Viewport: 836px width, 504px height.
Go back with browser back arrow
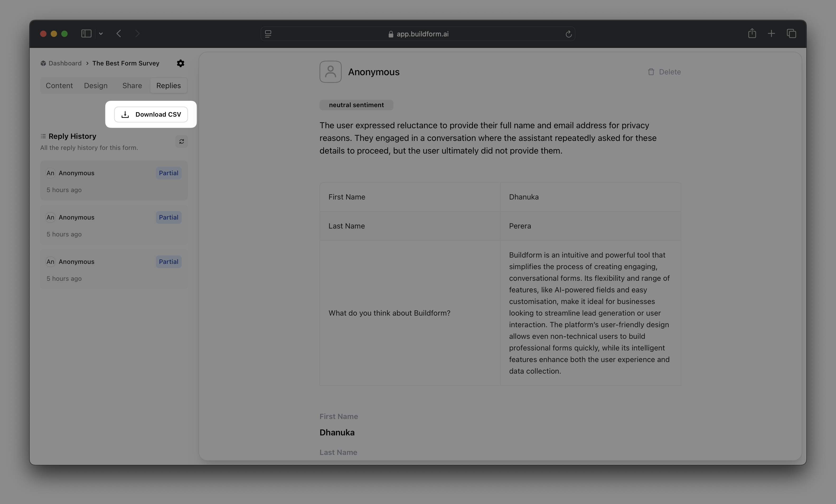click(119, 34)
